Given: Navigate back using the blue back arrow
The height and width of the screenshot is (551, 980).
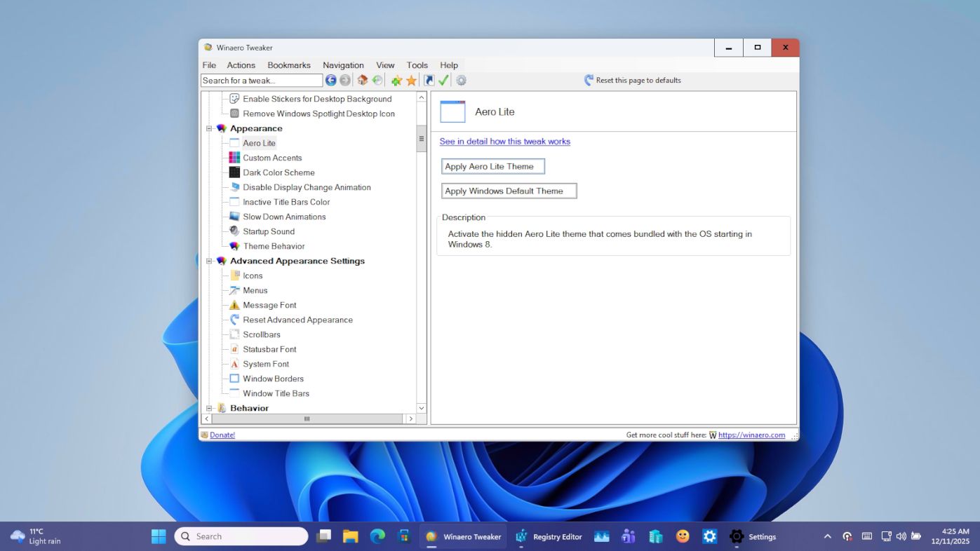Looking at the screenshot, I should 330,80.
